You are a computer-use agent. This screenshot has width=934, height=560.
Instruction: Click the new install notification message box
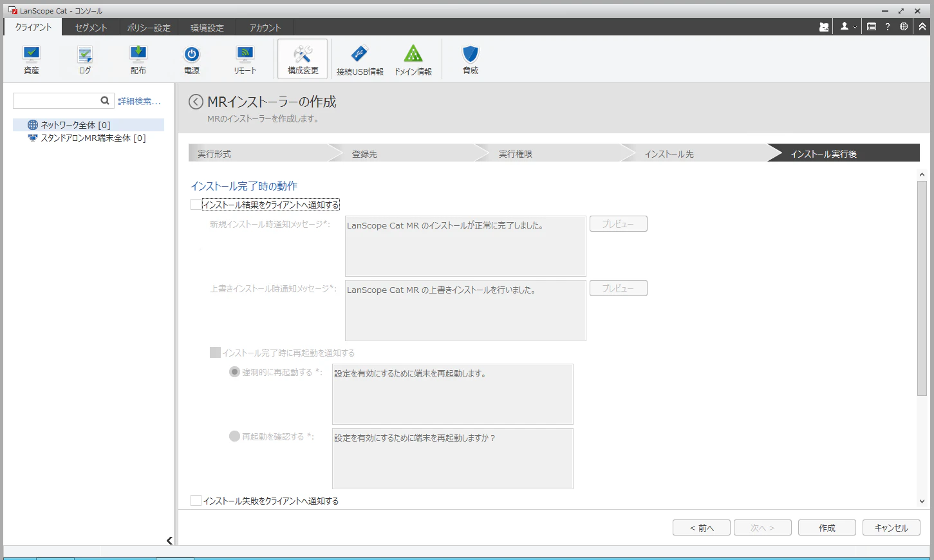click(465, 246)
